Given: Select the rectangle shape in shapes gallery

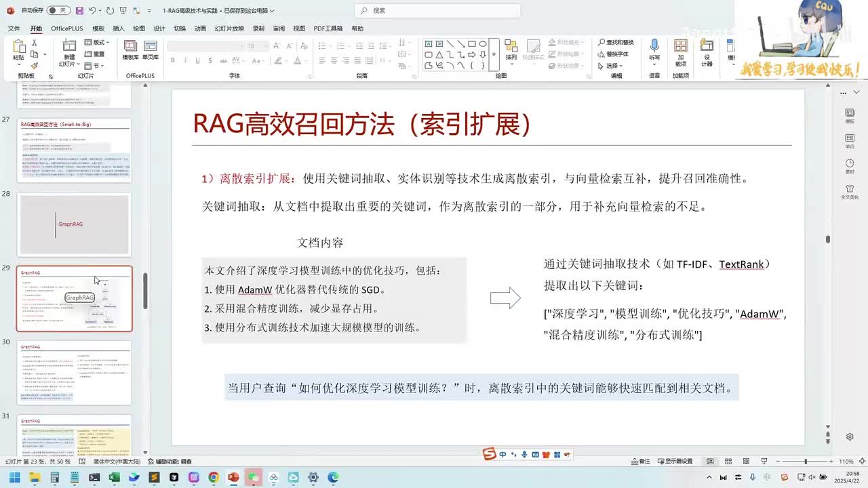Looking at the screenshot, I should [471, 44].
